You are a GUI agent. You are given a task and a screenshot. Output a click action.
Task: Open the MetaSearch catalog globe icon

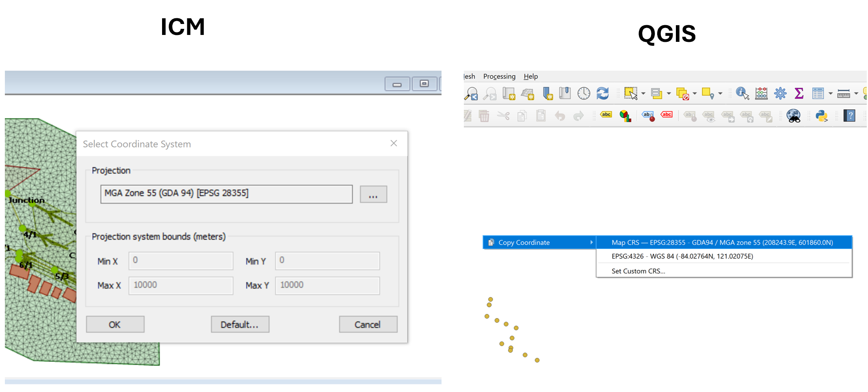(794, 116)
